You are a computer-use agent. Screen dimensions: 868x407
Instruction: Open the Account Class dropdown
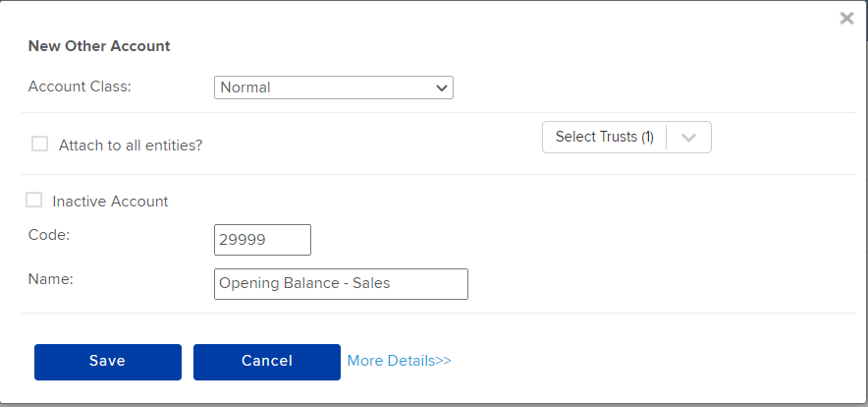pyautogui.click(x=334, y=87)
